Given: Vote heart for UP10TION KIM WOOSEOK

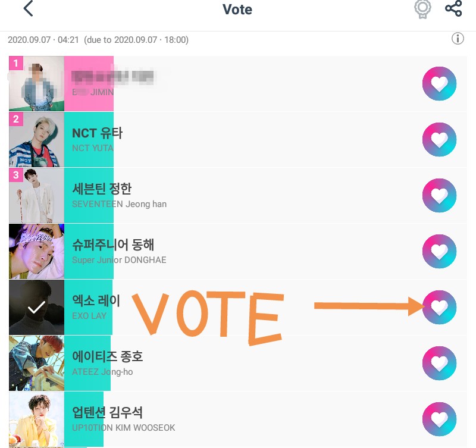Looking at the screenshot, I should point(439,419).
